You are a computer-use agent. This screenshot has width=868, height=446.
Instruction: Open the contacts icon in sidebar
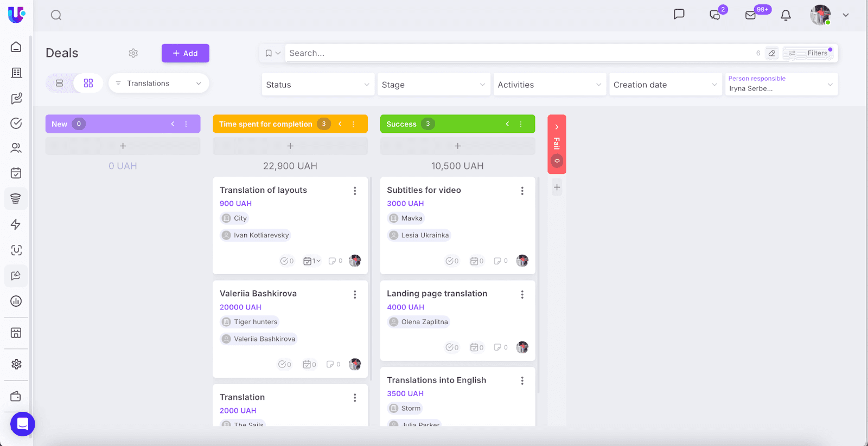coord(16,148)
